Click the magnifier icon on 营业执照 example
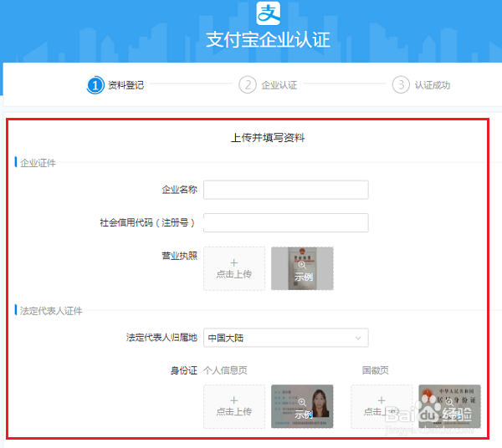Image resolution: width=502 pixels, height=448 pixels. pyautogui.click(x=301, y=265)
